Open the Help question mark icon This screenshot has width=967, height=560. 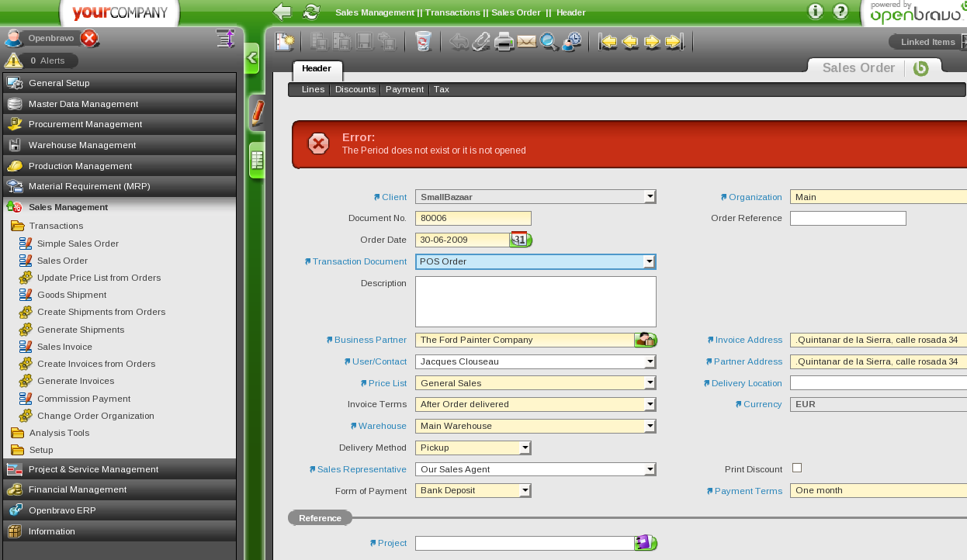pos(840,12)
